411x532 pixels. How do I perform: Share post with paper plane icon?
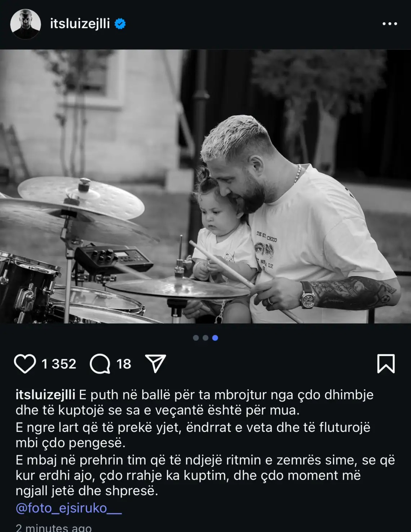(155, 363)
